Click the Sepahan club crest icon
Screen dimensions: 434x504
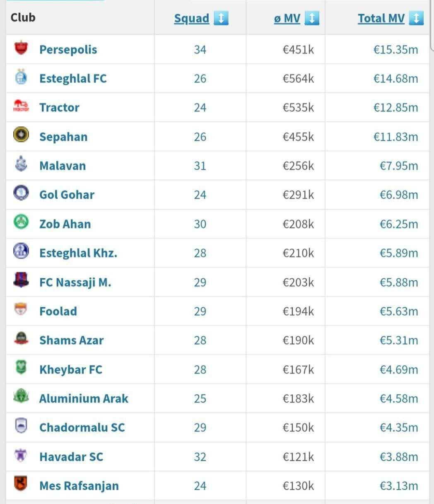(21, 135)
